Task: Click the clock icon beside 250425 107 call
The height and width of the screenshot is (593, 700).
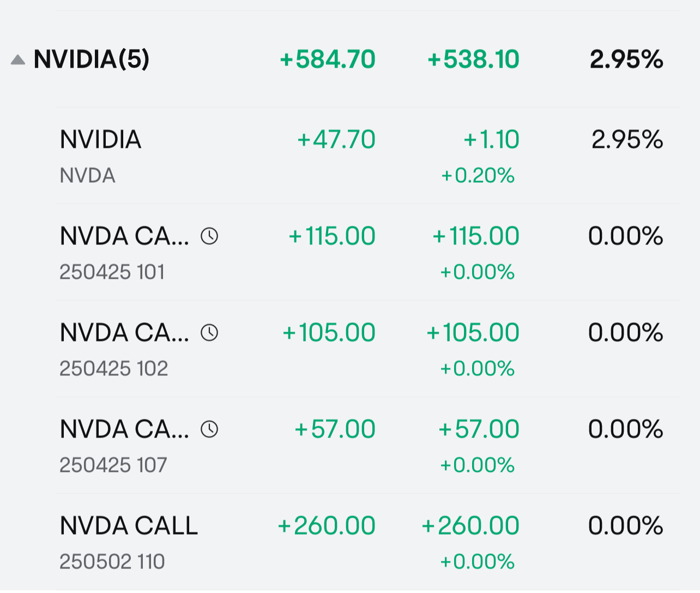Action: 209,429
